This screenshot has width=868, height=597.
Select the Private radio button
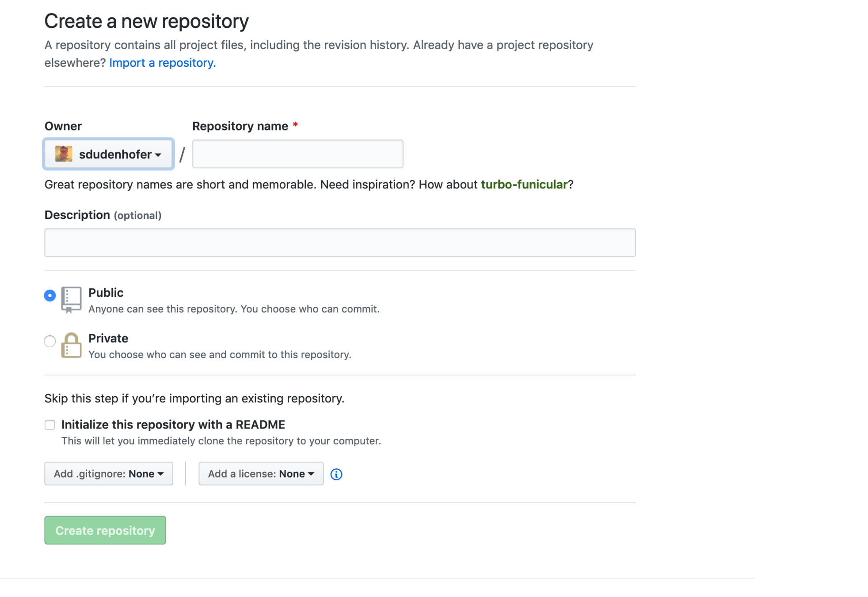(x=50, y=341)
